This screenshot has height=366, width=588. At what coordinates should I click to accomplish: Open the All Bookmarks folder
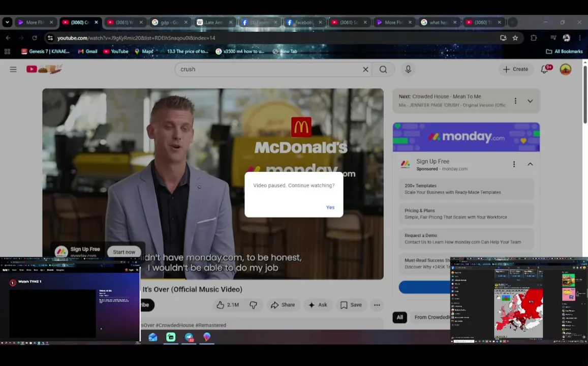coord(564,51)
